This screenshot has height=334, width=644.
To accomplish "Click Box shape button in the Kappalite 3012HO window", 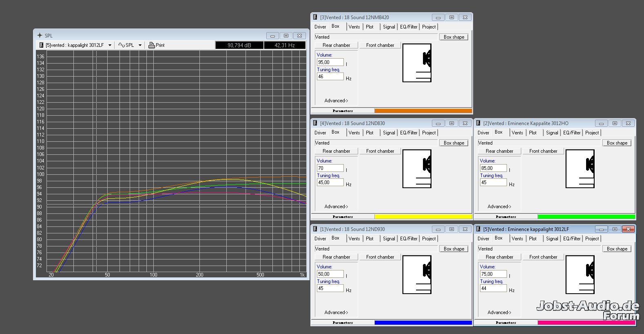I will (x=617, y=143).
